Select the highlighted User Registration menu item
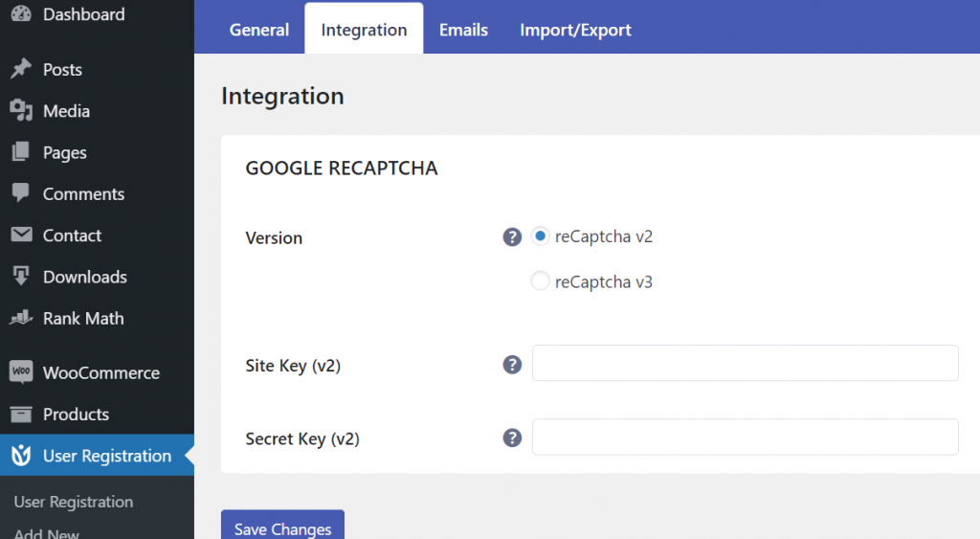The width and height of the screenshot is (980, 539). [x=97, y=455]
